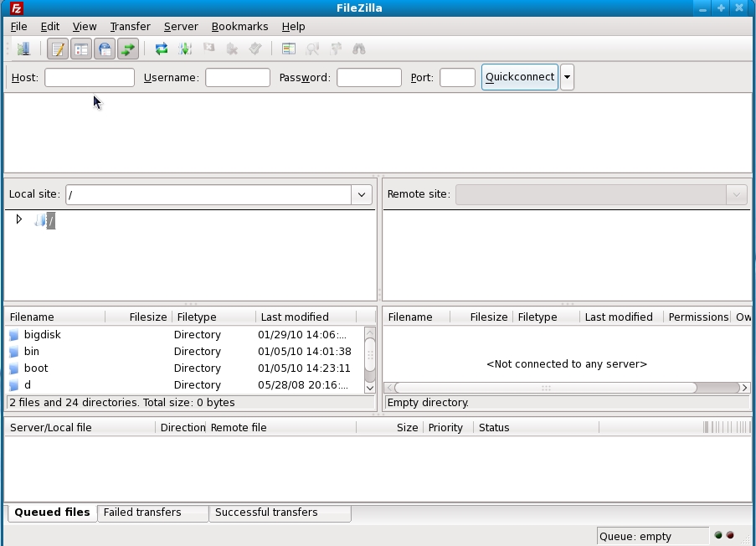Click the Port input field
756x546 pixels.
tap(458, 78)
